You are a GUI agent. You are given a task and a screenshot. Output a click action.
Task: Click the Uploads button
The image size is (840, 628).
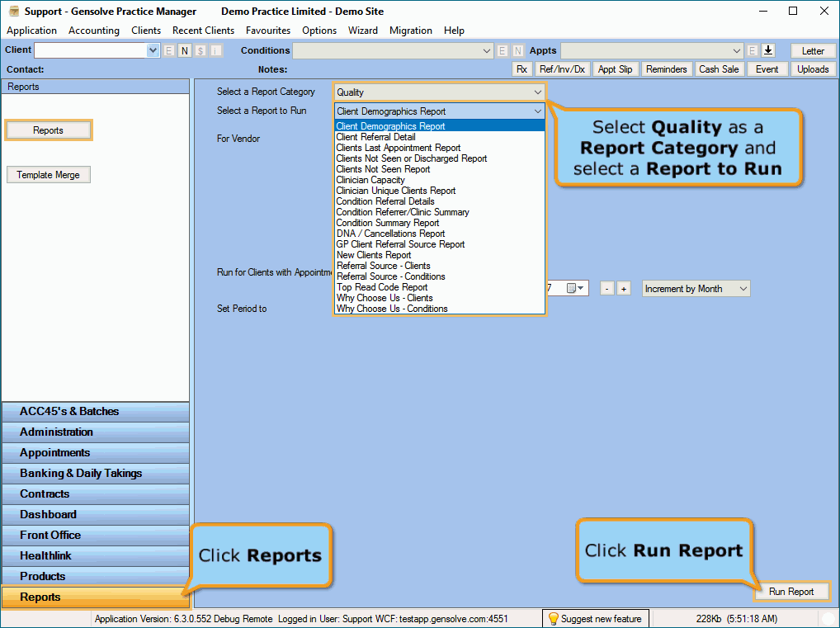(x=813, y=69)
